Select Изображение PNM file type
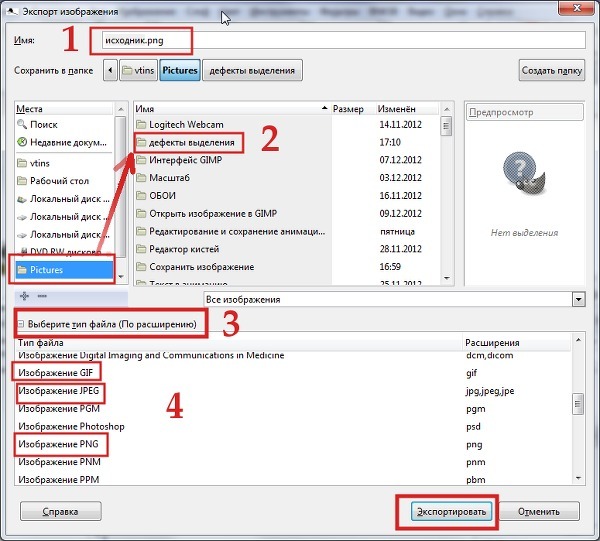 [x=293, y=462]
